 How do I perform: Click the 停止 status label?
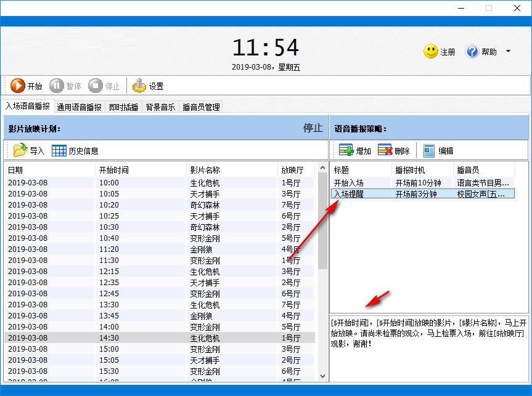click(x=313, y=127)
